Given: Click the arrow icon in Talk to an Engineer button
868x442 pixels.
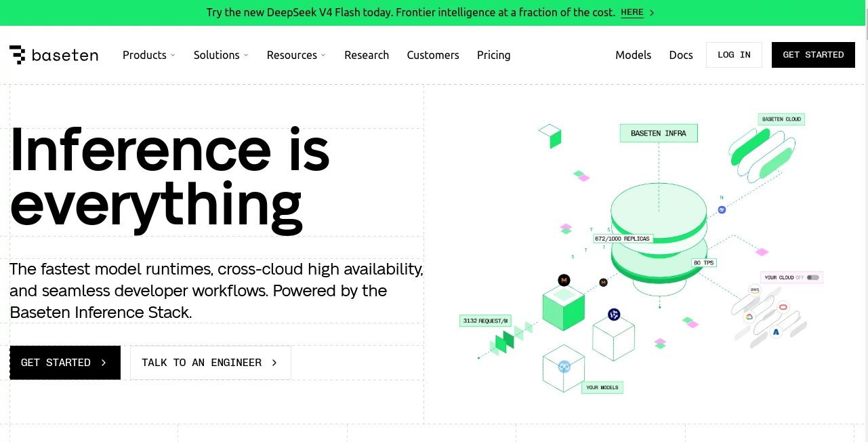Looking at the screenshot, I should click(274, 363).
